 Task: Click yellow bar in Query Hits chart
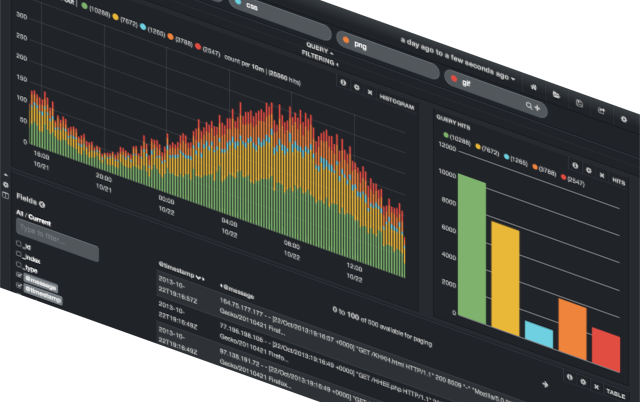point(505,279)
